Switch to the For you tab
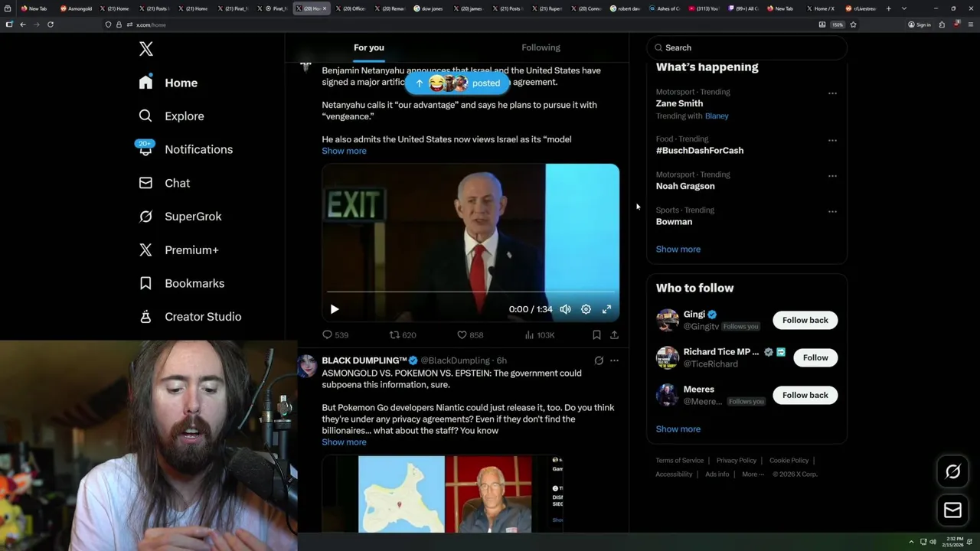 coord(369,47)
